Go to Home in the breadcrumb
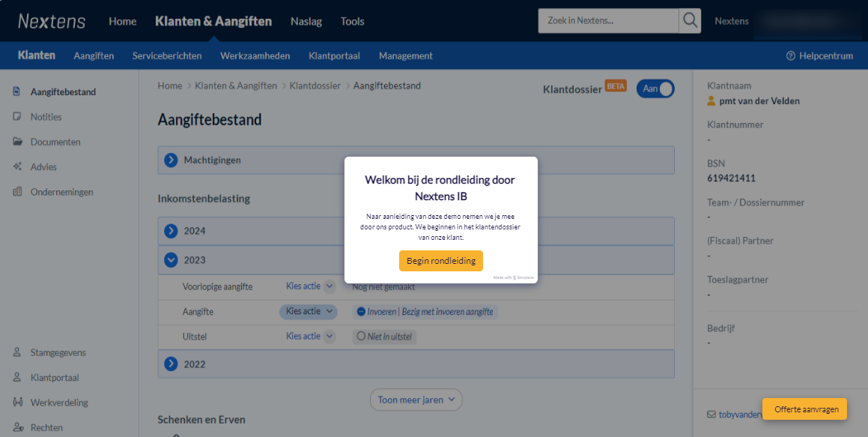Screen dimensions: 868x437 [x=170, y=86]
